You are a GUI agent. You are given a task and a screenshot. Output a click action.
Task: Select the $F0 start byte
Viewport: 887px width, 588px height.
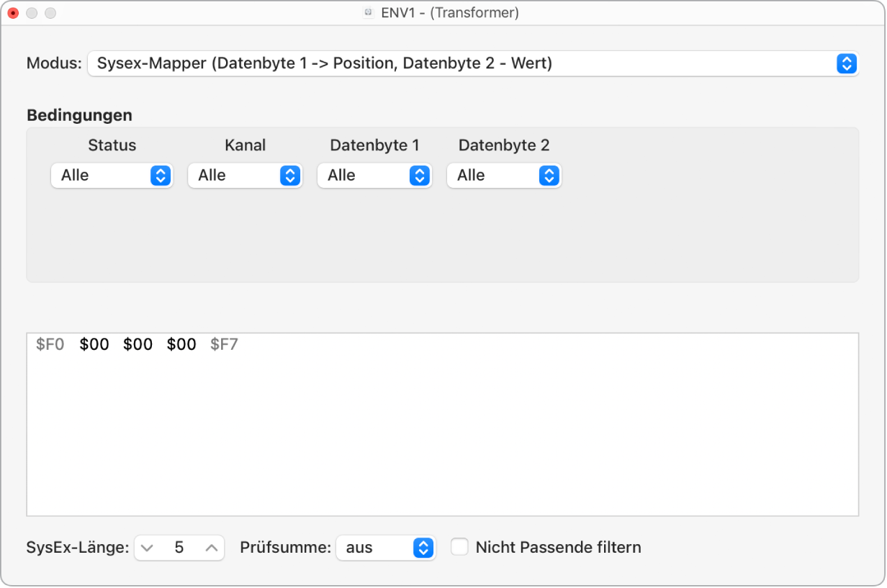coord(51,344)
